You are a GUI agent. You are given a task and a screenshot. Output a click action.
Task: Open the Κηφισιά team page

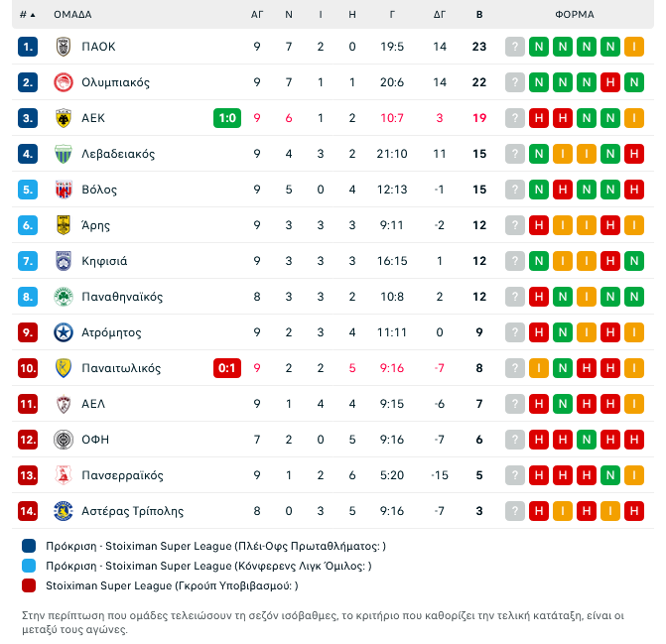point(104,261)
